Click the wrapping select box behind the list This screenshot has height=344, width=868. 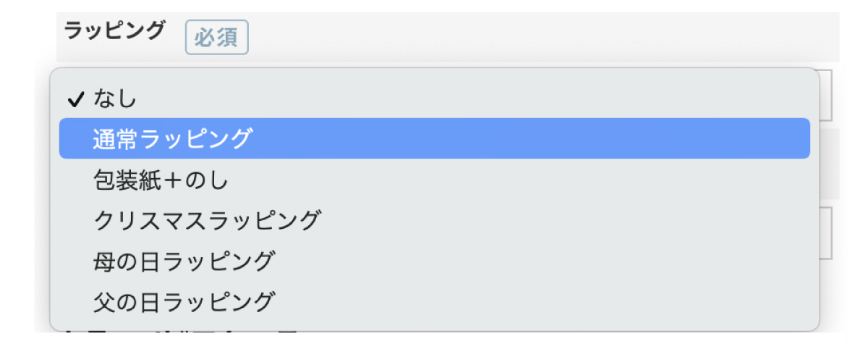point(827,95)
